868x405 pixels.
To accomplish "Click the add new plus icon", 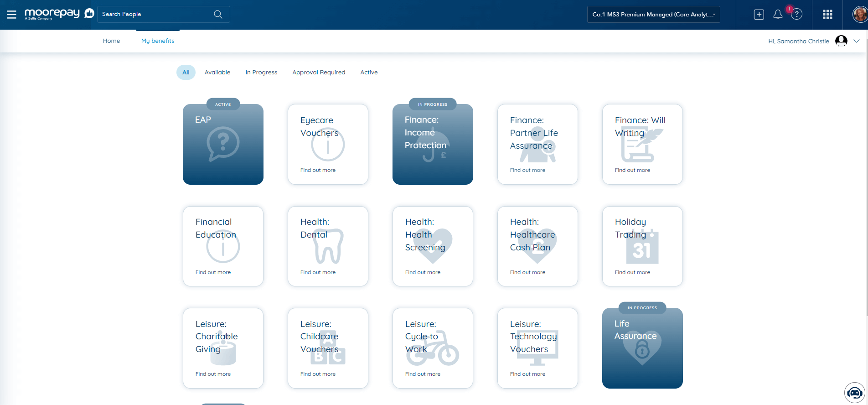I will pos(759,15).
